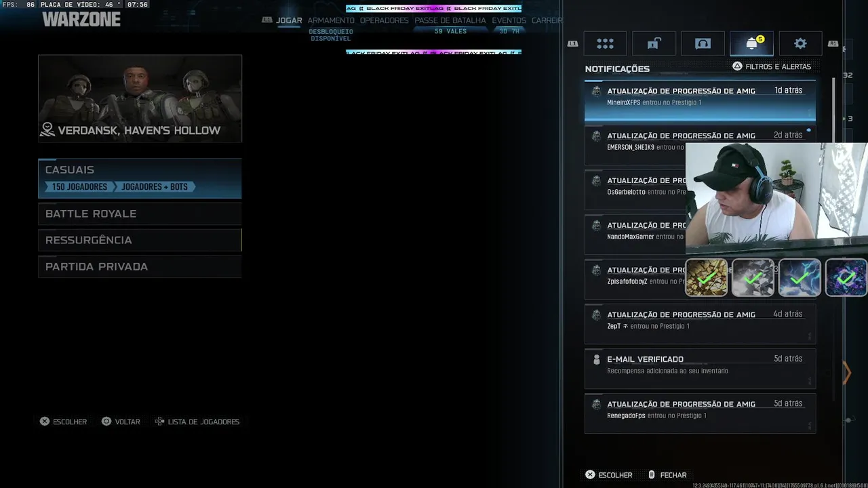Open the E-mail Verificado notification
The image size is (868, 488).
click(x=700, y=369)
